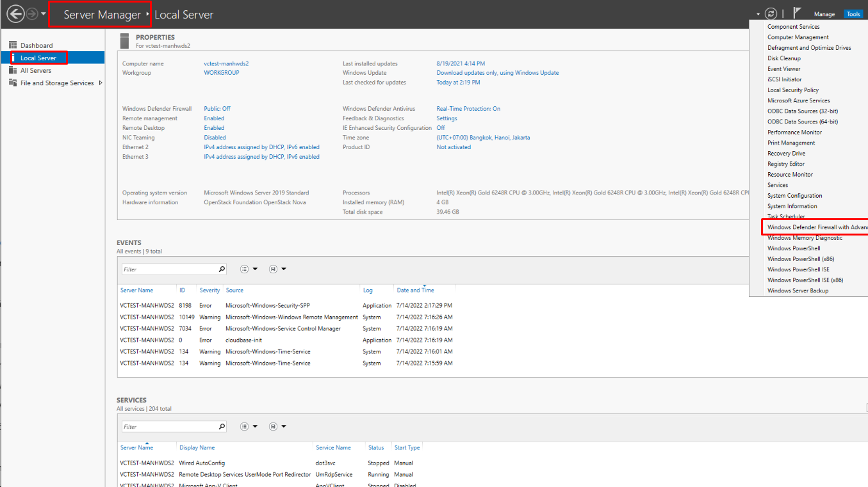
Task: Click the search magnifier in Events filter
Action: [222, 268]
